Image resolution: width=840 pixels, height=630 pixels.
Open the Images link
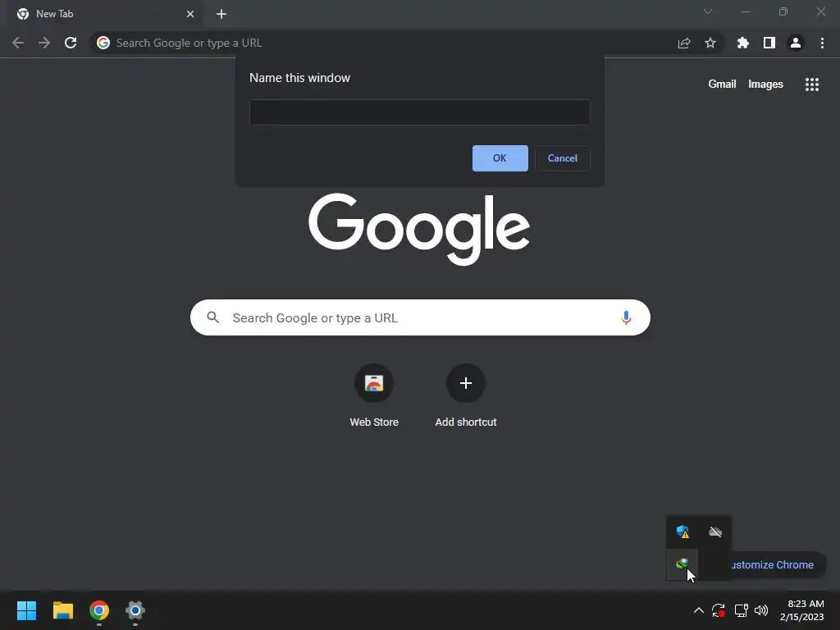[x=765, y=84]
